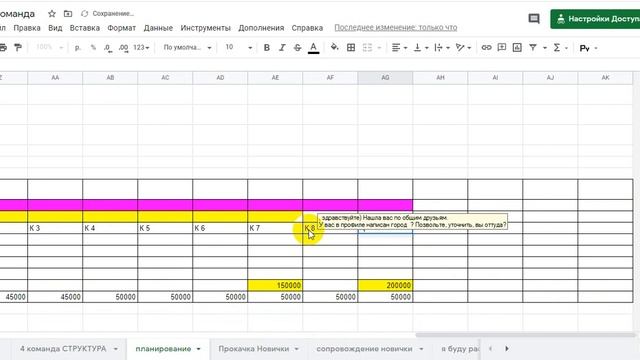
Task: Open the font family dropdown
Action: click(x=187, y=48)
